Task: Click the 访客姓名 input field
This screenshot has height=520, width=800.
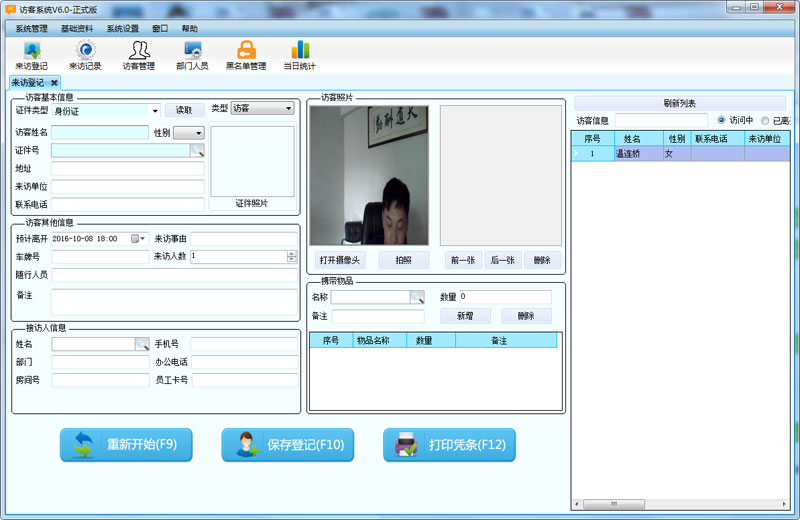Action: (x=100, y=133)
